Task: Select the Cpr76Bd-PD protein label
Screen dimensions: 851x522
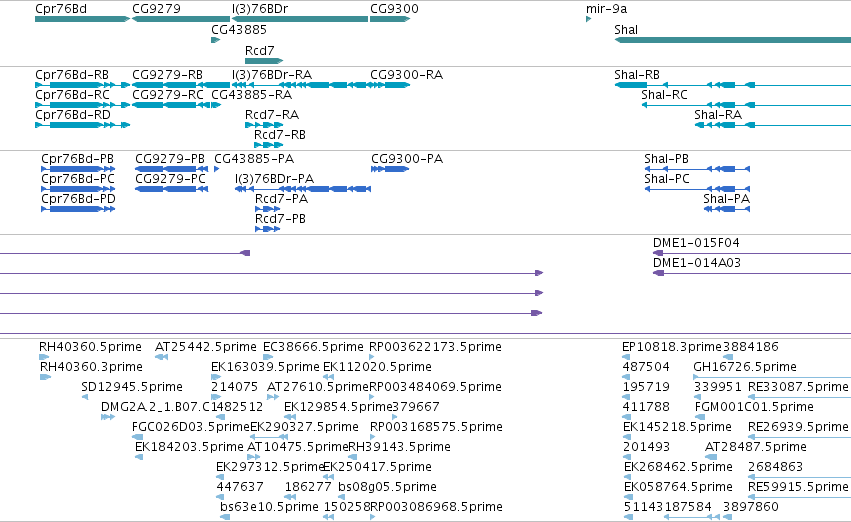Action: 79,199
